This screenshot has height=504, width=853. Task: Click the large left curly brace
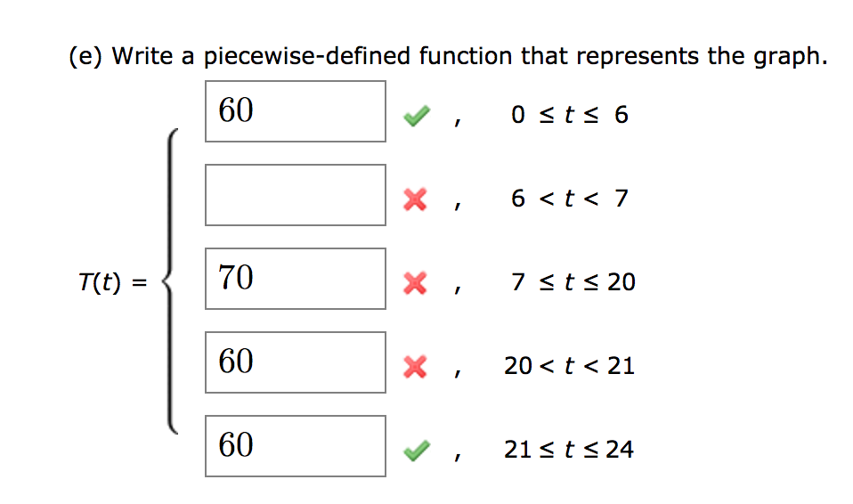click(170, 282)
